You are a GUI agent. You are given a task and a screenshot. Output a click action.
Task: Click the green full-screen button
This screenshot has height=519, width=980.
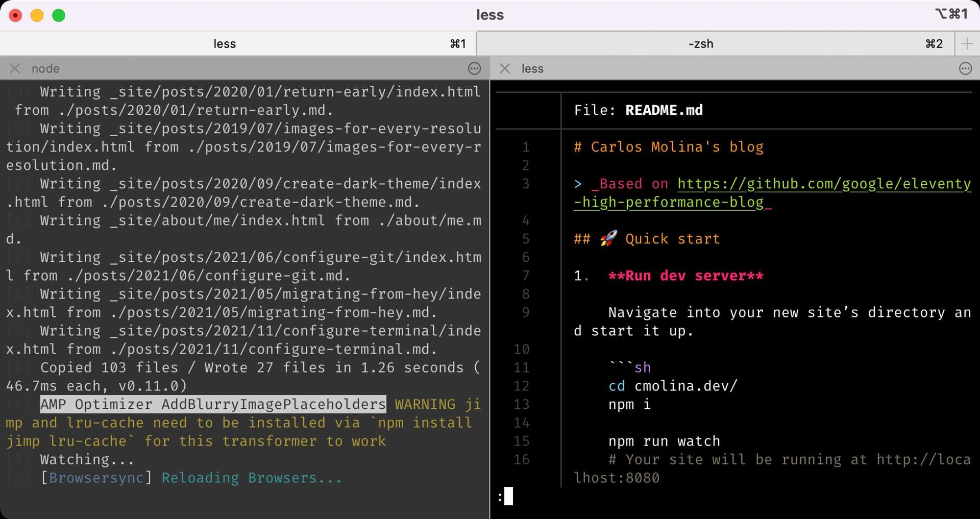tap(59, 15)
